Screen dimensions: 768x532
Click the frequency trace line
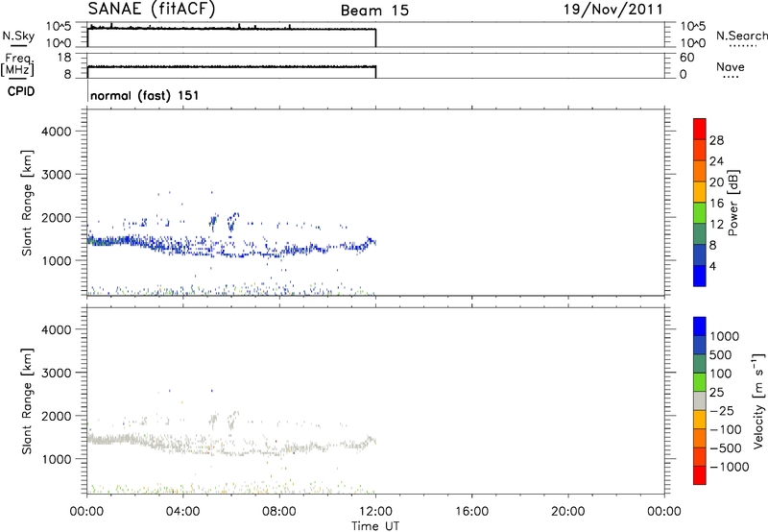coord(231,66)
